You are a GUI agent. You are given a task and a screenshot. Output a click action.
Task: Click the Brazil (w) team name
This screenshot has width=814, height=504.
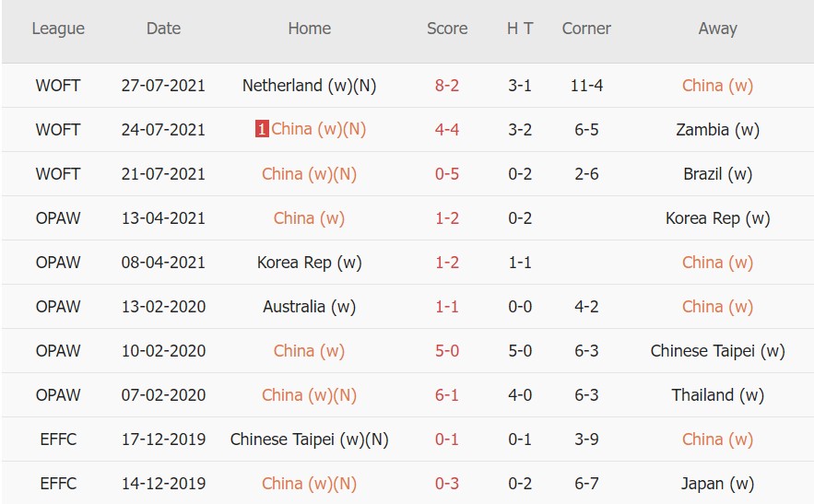tap(717, 174)
